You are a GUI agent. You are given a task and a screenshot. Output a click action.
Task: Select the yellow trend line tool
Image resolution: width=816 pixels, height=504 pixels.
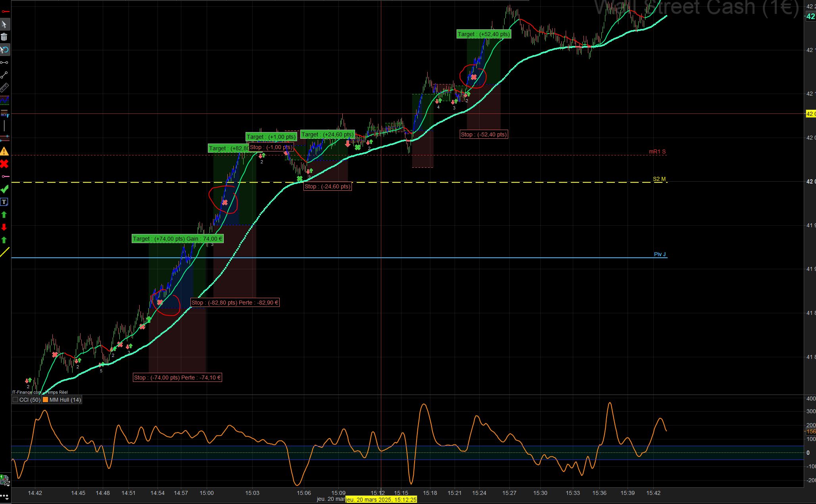click(4, 252)
